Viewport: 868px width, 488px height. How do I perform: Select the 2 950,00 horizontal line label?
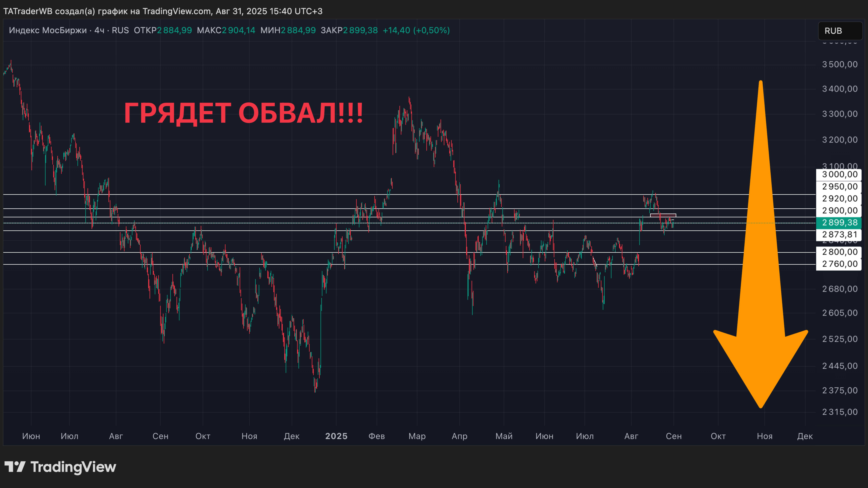tap(839, 187)
